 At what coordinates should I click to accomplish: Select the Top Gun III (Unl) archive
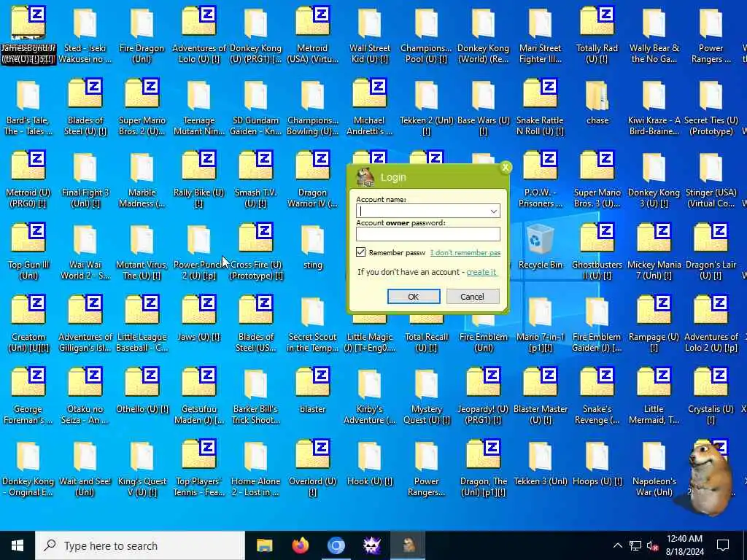point(28,252)
